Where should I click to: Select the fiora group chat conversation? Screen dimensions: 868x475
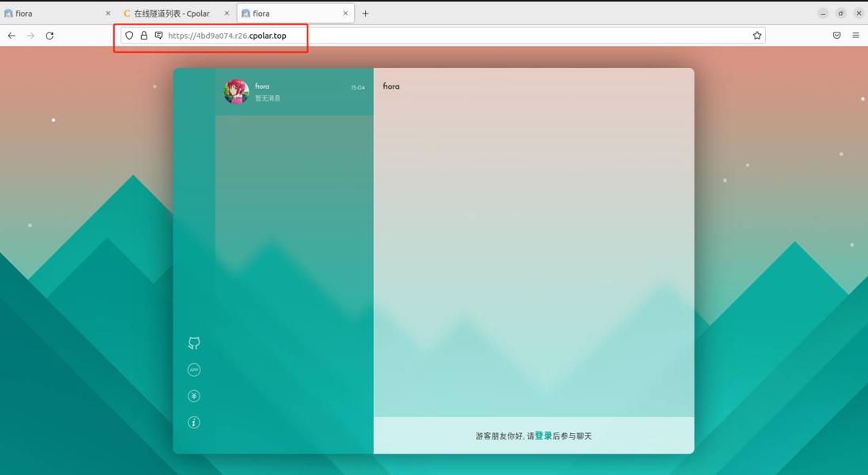[295, 92]
